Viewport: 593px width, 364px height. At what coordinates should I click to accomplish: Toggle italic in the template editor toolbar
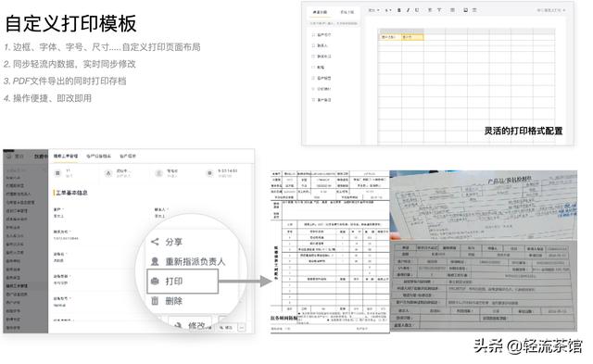(408, 10)
